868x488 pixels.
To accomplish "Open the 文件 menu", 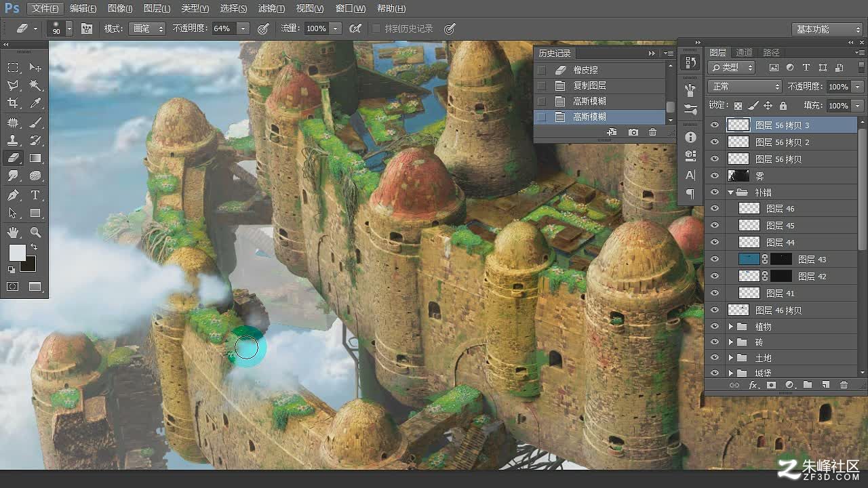I will (x=45, y=9).
